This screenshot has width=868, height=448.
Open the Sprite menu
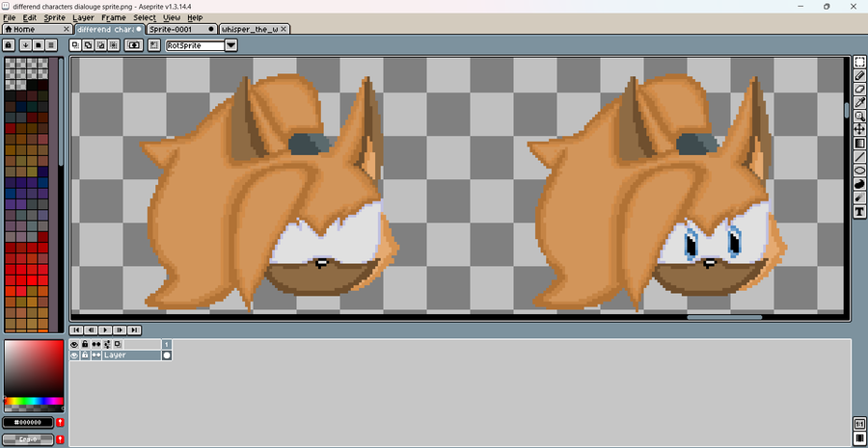54,17
